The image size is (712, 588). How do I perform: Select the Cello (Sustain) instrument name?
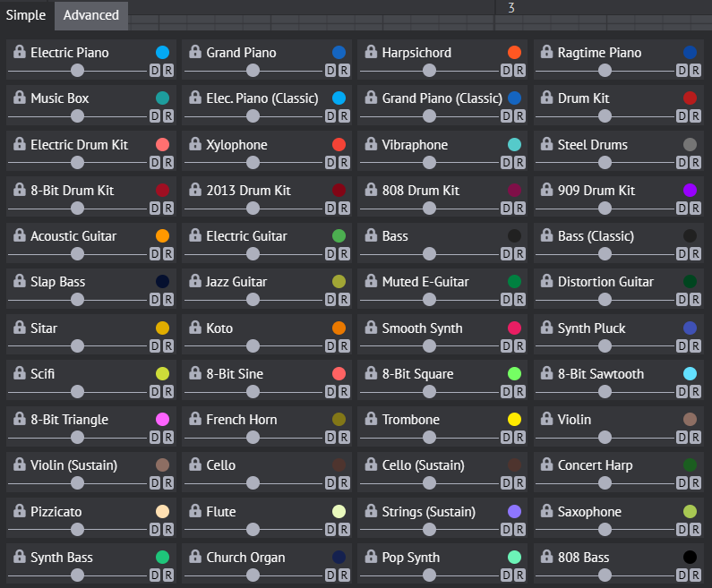point(424,465)
